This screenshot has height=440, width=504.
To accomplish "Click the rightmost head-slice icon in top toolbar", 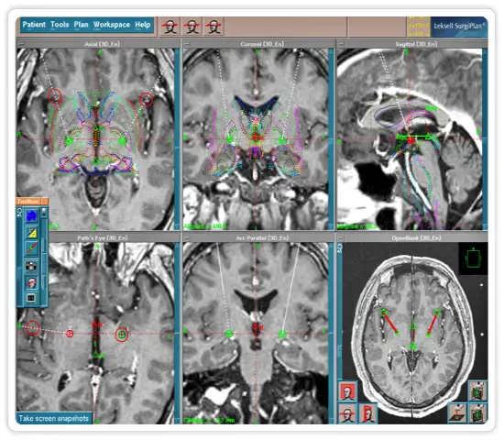I will click(214, 27).
